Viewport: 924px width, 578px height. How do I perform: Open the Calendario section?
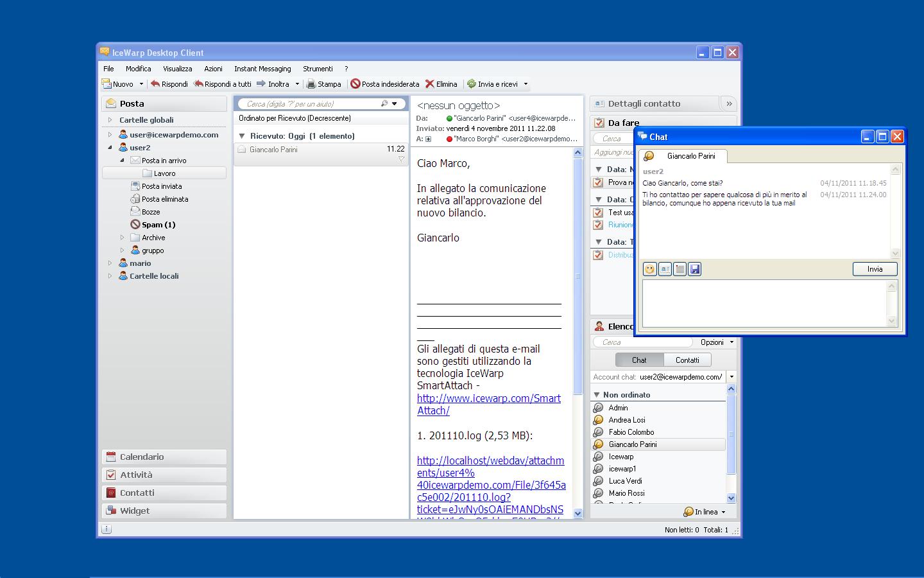point(164,457)
